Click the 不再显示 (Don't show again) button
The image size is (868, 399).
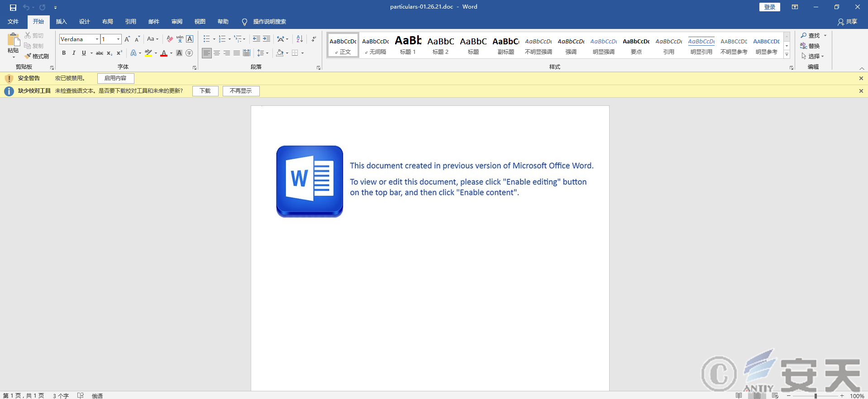[241, 91]
